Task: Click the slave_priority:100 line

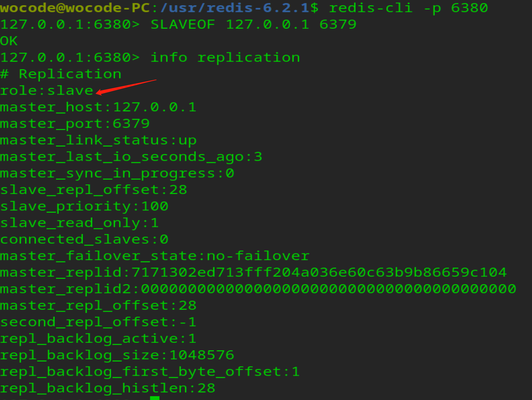Action: pyautogui.click(x=84, y=206)
